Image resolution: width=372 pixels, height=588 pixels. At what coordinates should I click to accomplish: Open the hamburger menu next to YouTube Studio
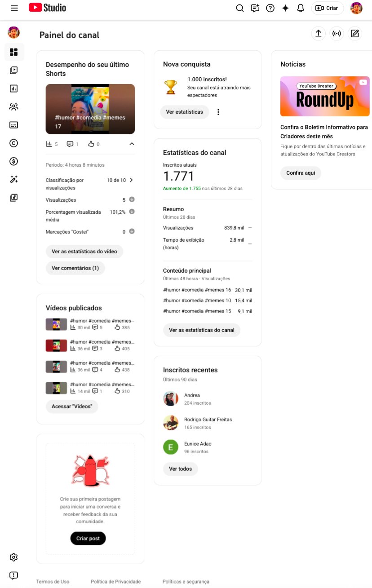point(14,8)
